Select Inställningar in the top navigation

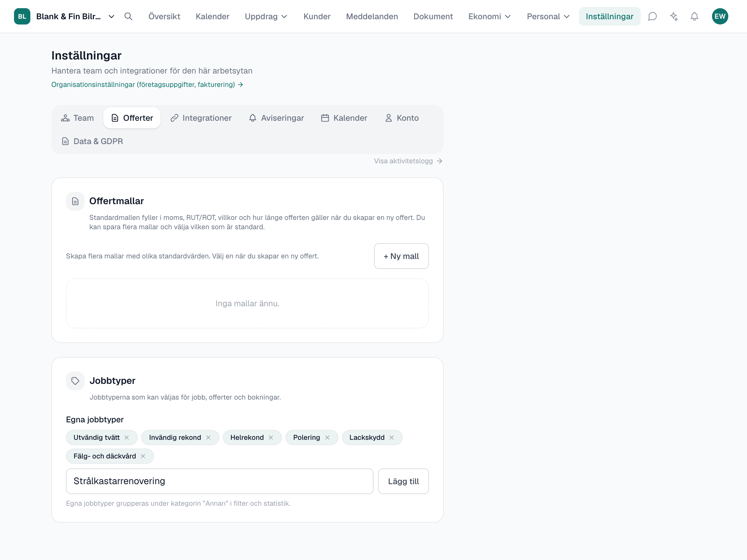coord(609,16)
